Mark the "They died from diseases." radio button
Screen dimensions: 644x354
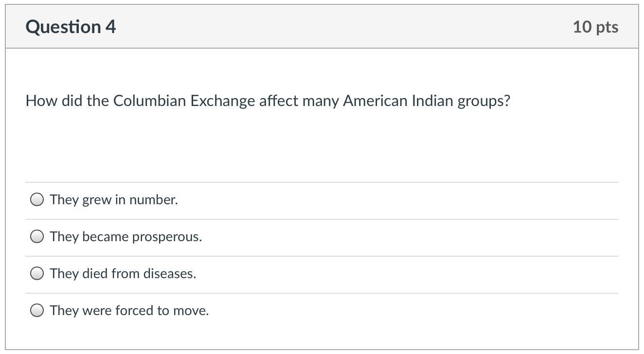tap(37, 273)
